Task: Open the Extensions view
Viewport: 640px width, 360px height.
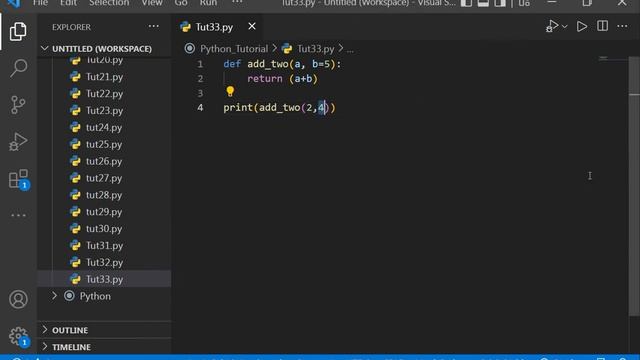Action: [18, 179]
